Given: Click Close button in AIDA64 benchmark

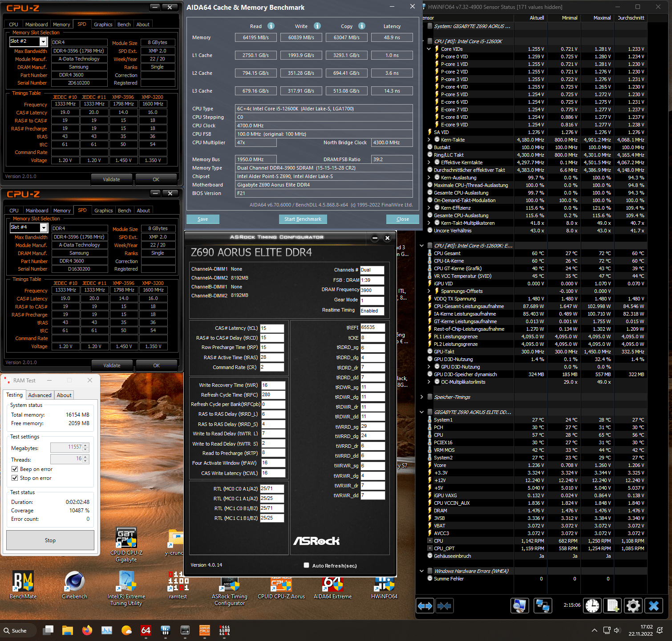Looking at the screenshot, I should tap(403, 219).
